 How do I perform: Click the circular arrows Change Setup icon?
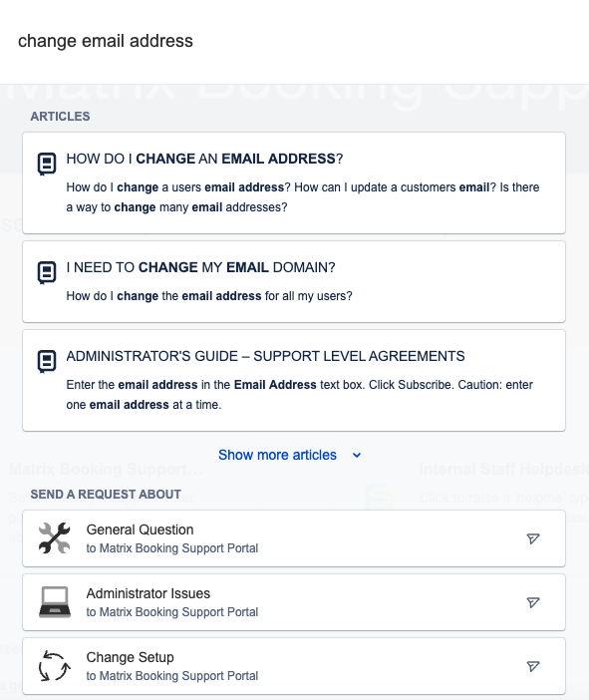(x=55, y=666)
